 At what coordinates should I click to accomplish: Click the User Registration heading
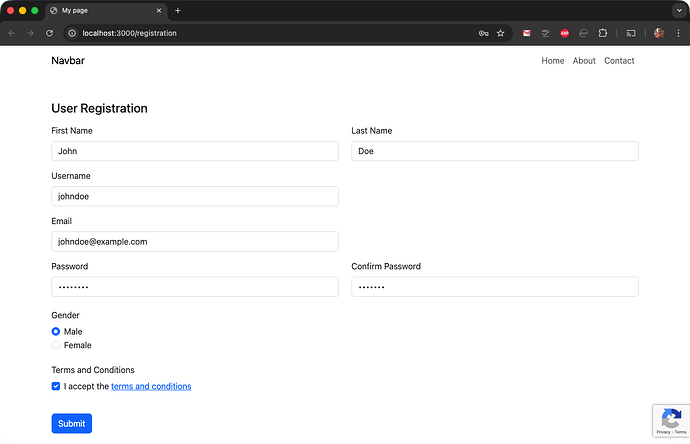tap(99, 108)
